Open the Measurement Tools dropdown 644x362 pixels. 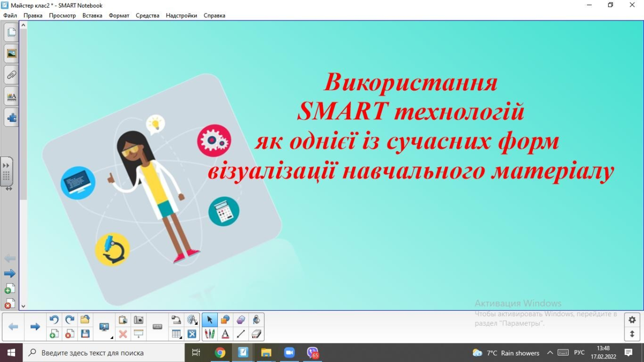[x=192, y=320]
